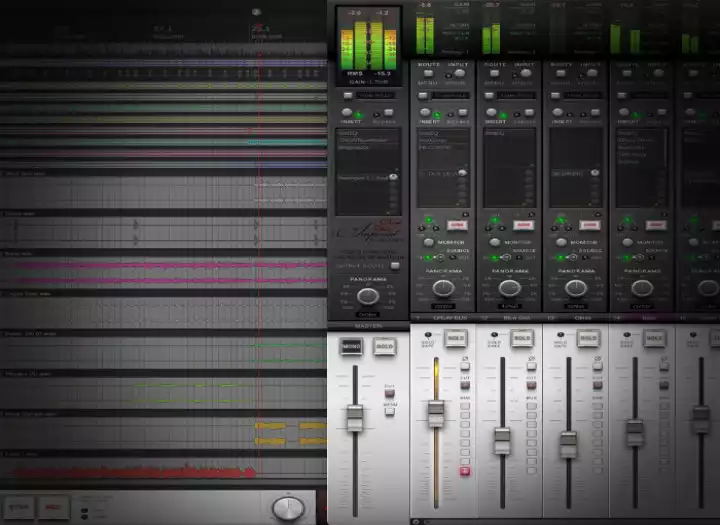Invert phase on the DRUM BUS channel

[x=465, y=366]
